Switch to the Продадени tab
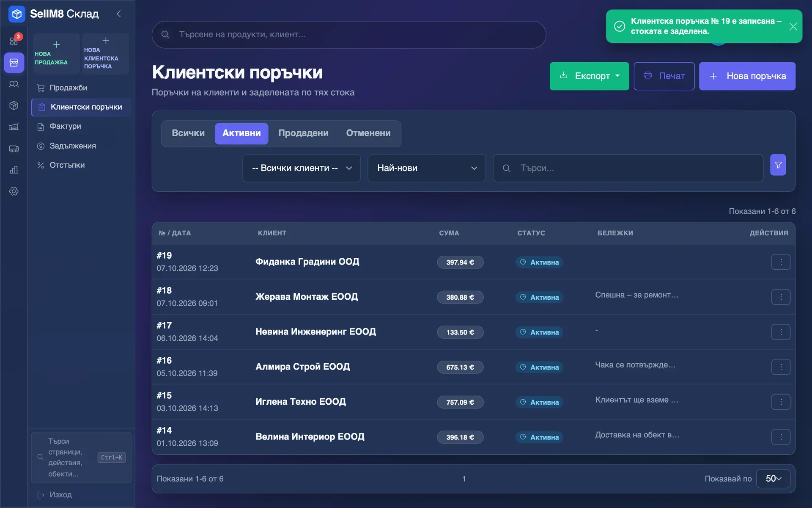This screenshot has width=812, height=508. tap(303, 133)
